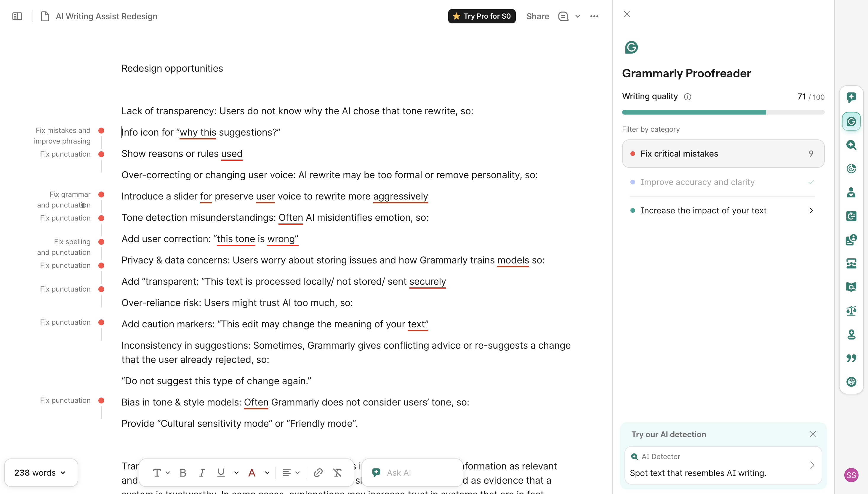Expand the comments dropdown arrow

578,16
